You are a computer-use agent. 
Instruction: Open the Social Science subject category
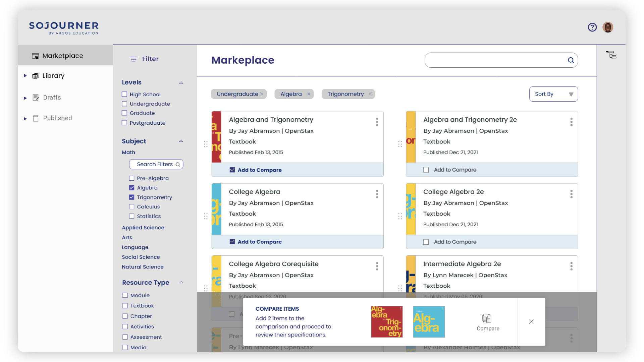(141, 257)
